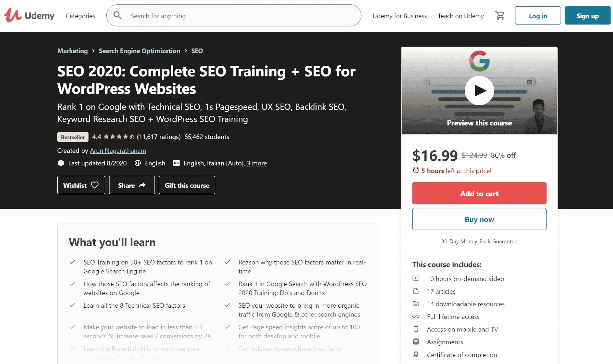Click the on-demand video icon

[x=416, y=278]
